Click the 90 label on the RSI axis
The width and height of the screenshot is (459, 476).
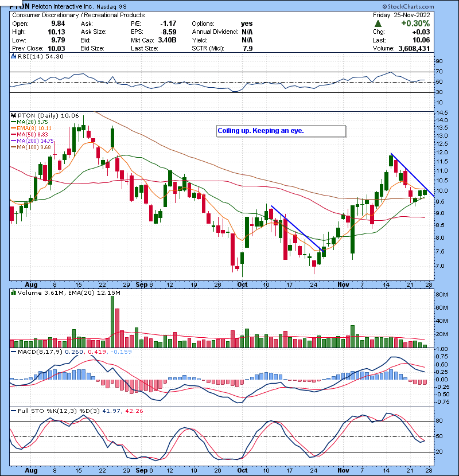pyautogui.click(x=439, y=61)
